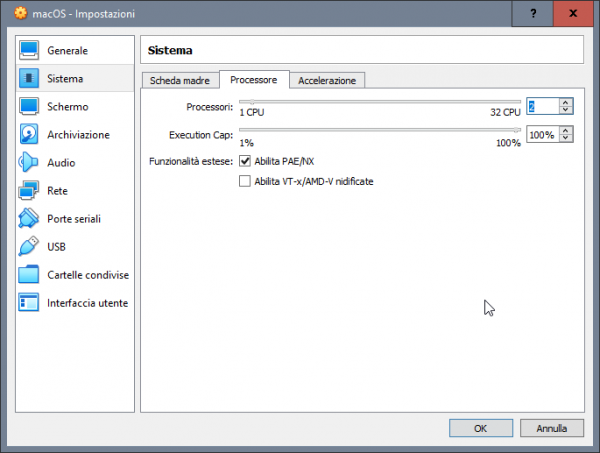
Task: Click the Processori number input field
Action: click(x=543, y=106)
